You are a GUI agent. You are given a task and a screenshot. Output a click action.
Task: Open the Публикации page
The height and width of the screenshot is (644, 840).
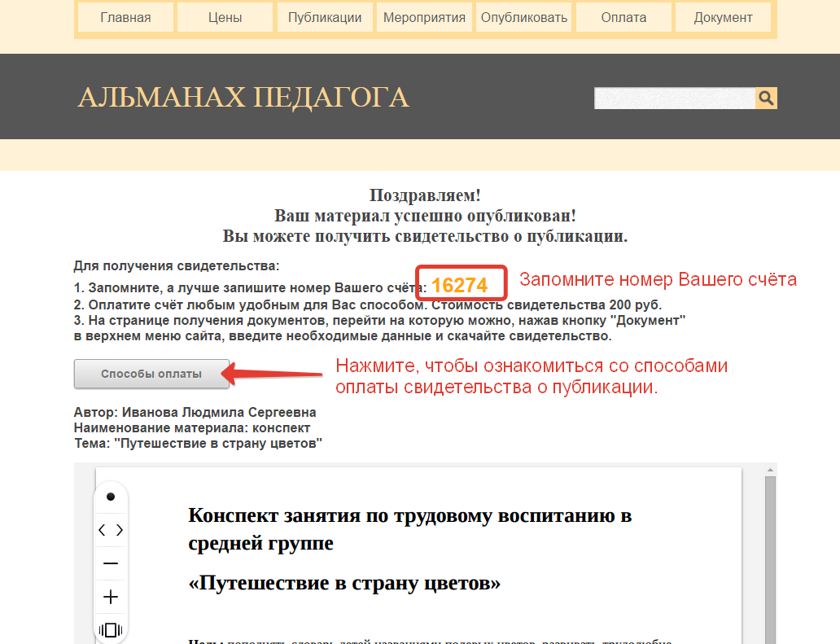click(x=324, y=17)
